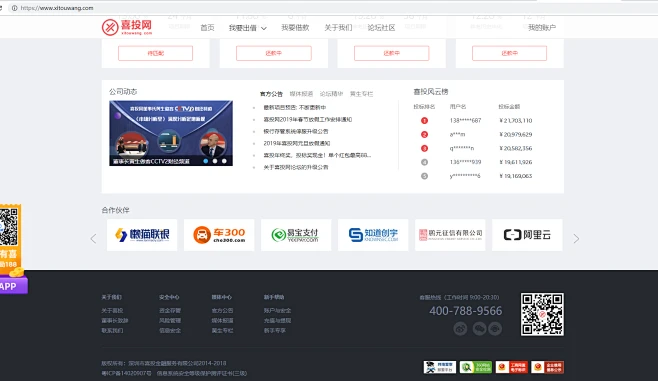Click rank 5 grey badge in leaderboard
The height and width of the screenshot is (381, 658).
coord(424,176)
